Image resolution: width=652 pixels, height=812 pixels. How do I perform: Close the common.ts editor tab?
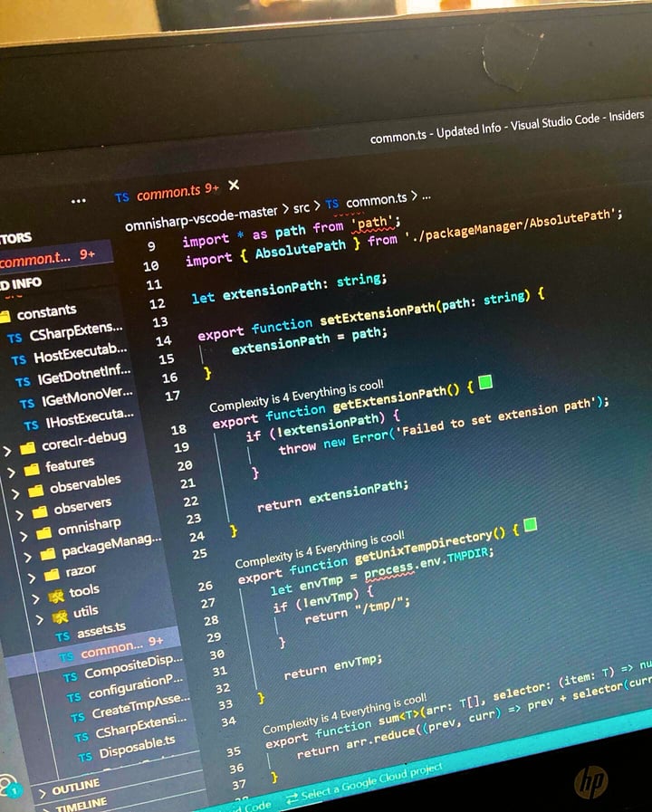click(x=234, y=185)
